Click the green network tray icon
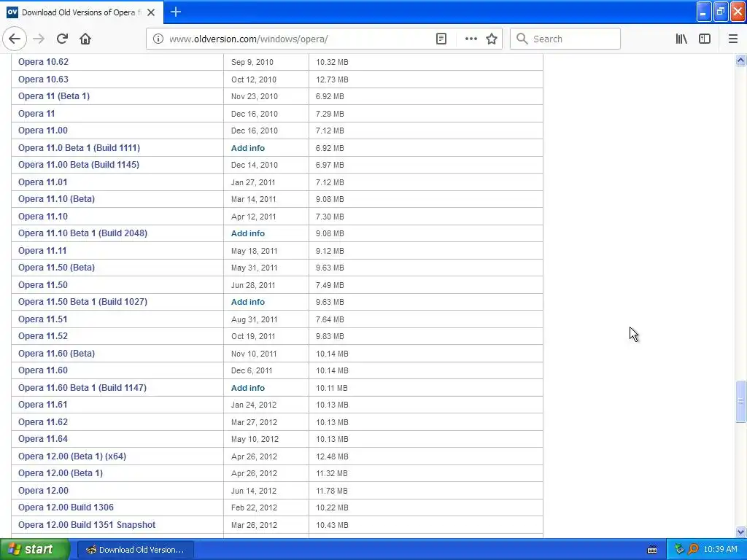The width and height of the screenshot is (747, 560). 679,550
